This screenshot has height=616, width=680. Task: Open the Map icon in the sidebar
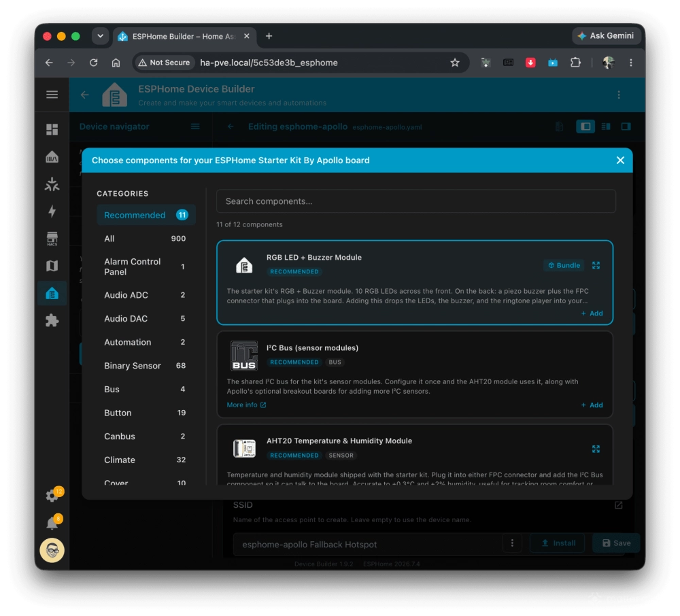[x=52, y=266]
